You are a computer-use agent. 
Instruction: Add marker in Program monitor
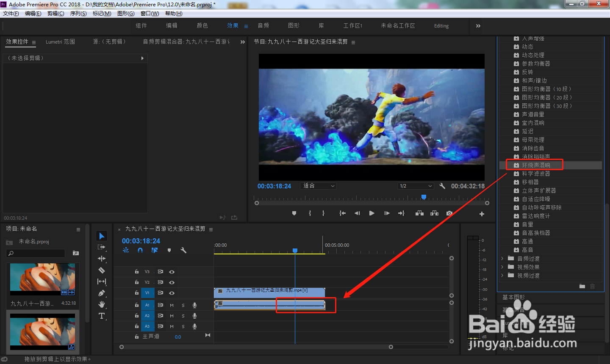coord(294,213)
